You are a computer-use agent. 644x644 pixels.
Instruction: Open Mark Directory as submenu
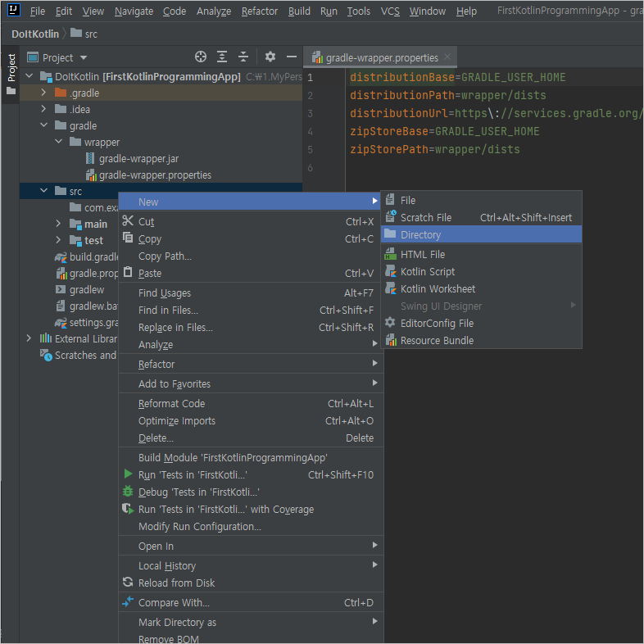coord(251,622)
